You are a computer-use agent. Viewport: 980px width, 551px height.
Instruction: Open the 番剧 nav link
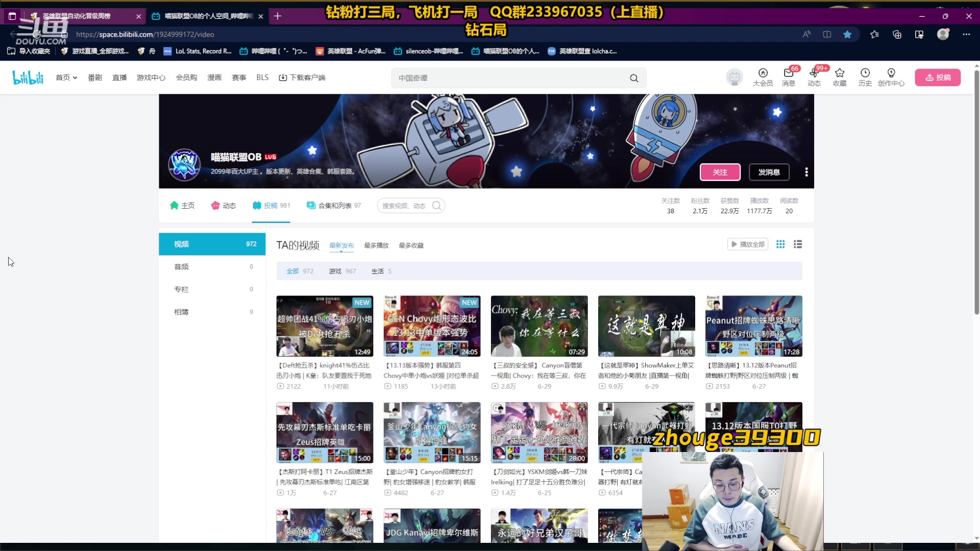coord(95,78)
